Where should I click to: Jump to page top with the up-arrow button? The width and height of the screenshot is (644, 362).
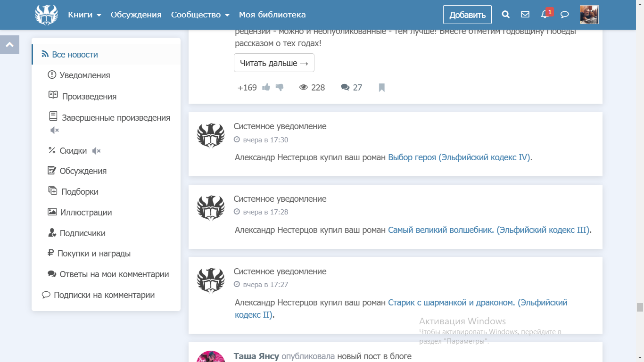(x=9, y=45)
